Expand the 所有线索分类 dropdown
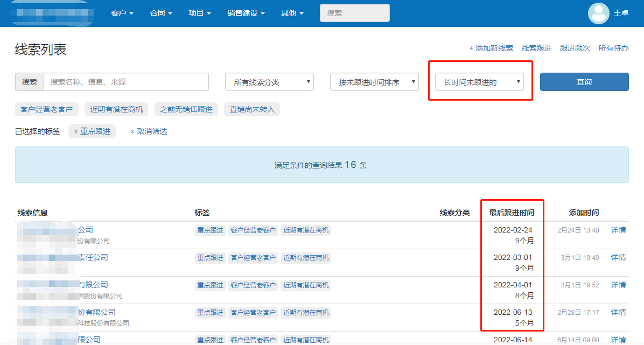The width and height of the screenshot is (644, 345). click(269, 82)
